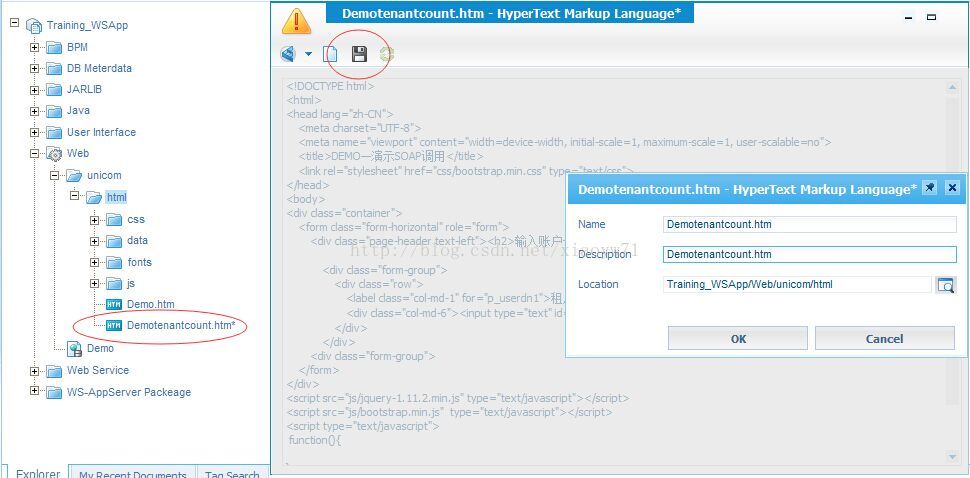Click the OK button in the dialog

(737, 338)
